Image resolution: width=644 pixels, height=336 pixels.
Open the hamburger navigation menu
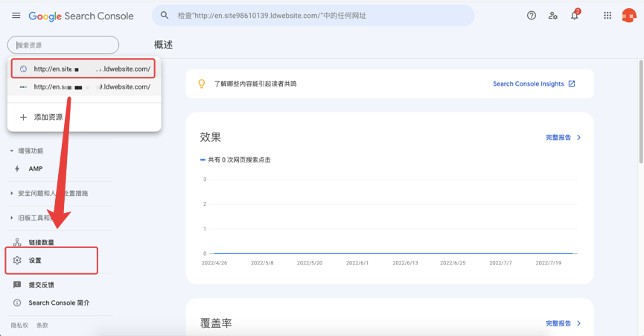coord(16,16)
